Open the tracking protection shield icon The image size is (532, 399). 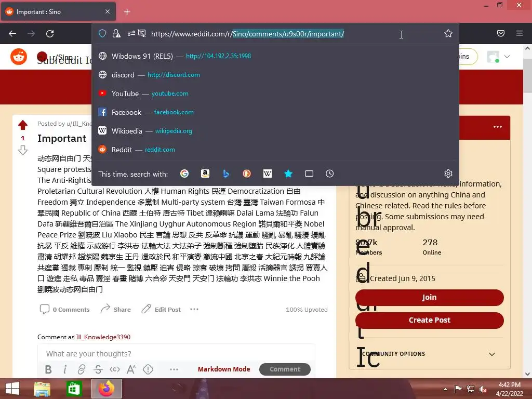102,33
